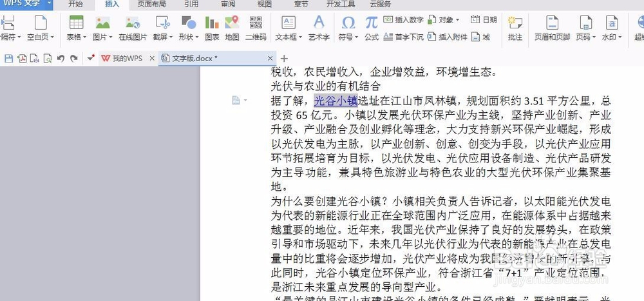Click the line starting 税收，农民增收入
Screen dimensions: 644x301
point(384,72)
